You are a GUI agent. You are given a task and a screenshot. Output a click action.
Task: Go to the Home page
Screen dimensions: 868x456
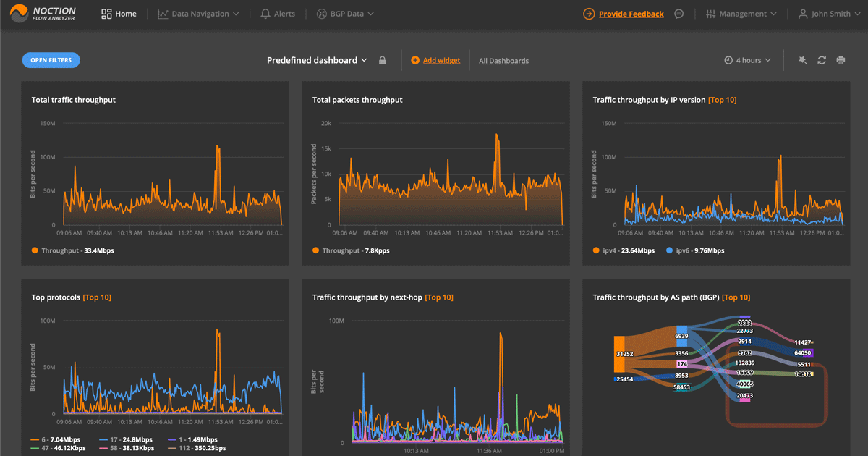119,14
